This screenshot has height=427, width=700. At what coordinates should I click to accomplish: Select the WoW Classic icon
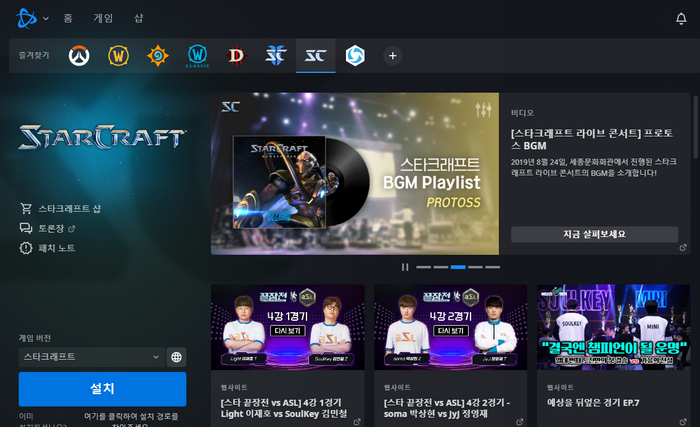click(197, 56)
